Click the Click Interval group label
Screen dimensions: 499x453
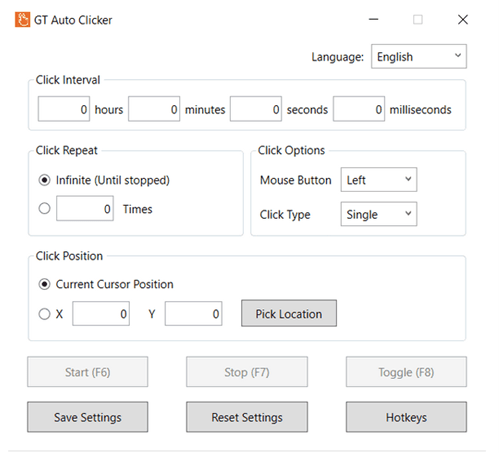coord(68,80)
